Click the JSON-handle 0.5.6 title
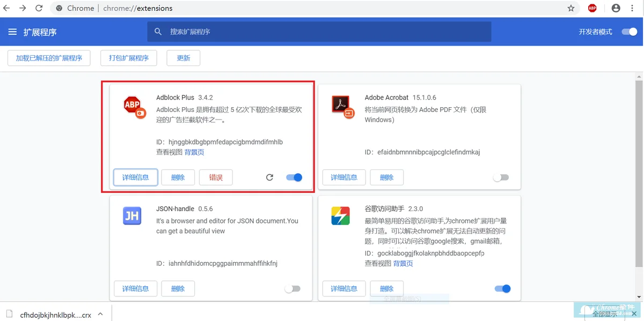The image size is (644, 321). pos(185,208)
